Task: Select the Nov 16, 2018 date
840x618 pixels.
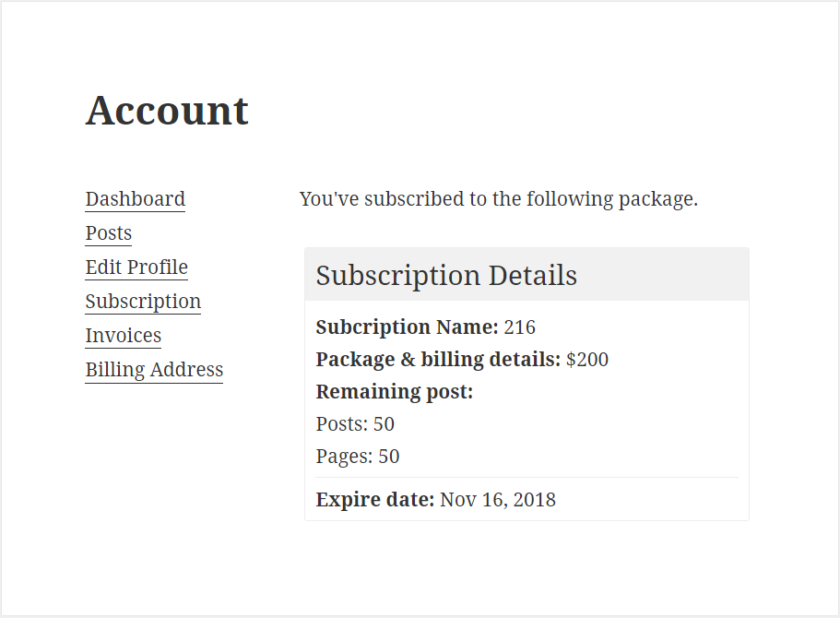Action: click(x=498, y=500)
